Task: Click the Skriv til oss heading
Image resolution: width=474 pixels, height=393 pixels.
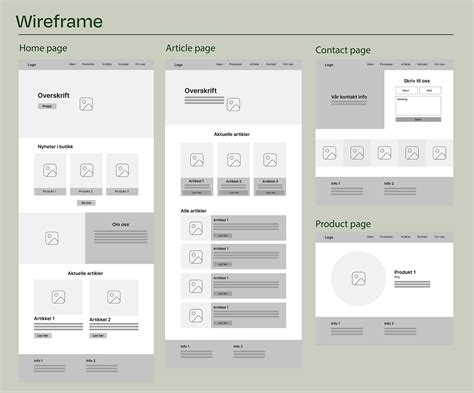Action: (417, 81)
